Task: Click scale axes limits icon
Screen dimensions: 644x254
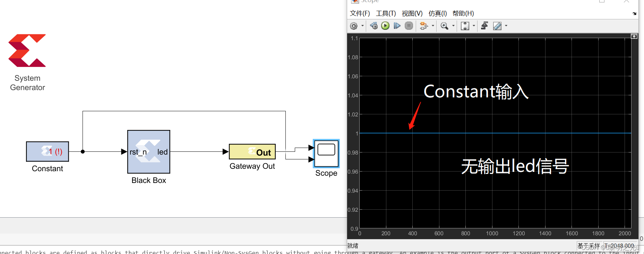Action: 465,26
